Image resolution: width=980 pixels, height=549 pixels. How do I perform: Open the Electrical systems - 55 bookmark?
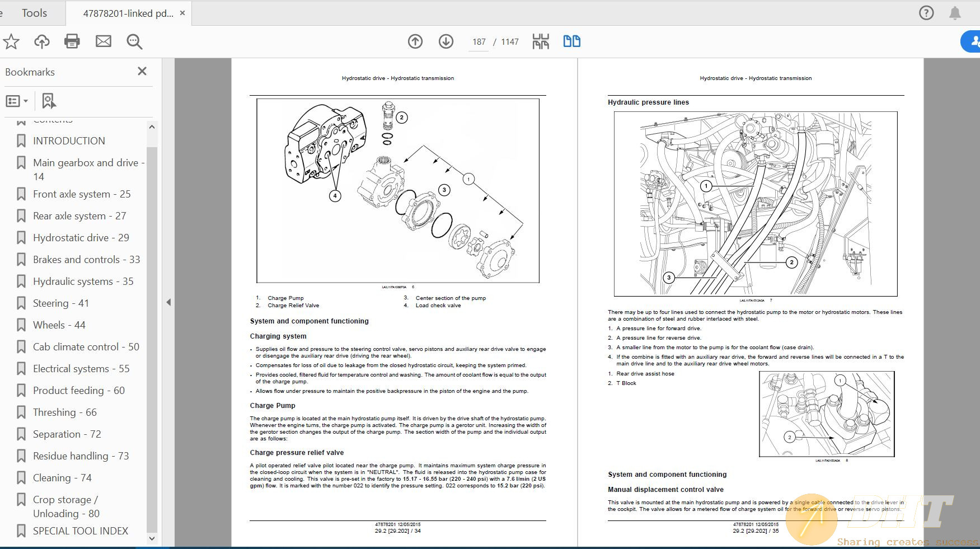coord(81,369)
